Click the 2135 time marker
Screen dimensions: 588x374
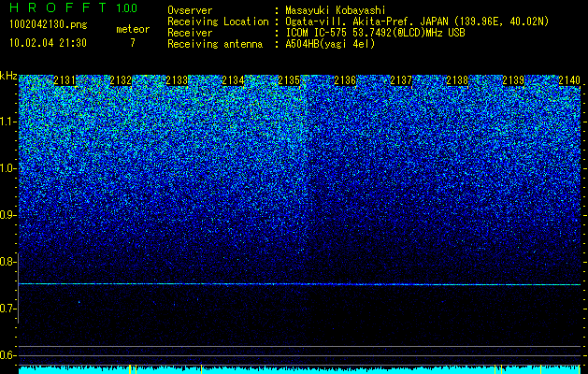(289, 80)
